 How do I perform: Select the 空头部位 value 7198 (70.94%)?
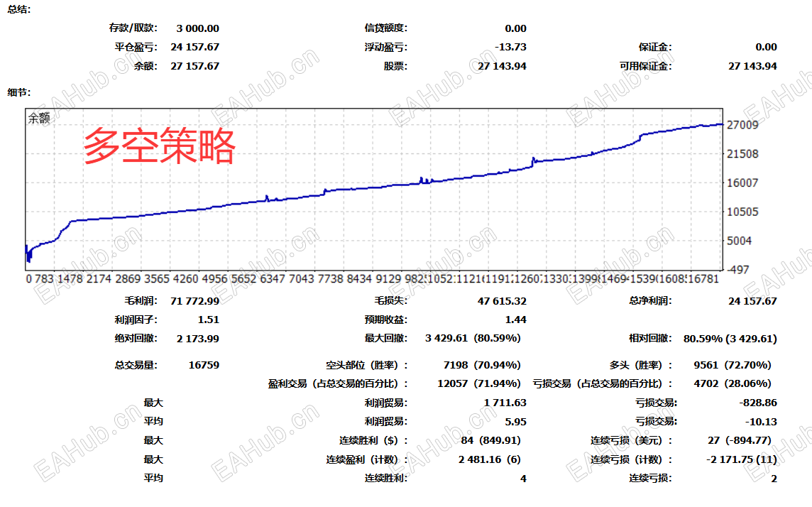tap(482, 365)
